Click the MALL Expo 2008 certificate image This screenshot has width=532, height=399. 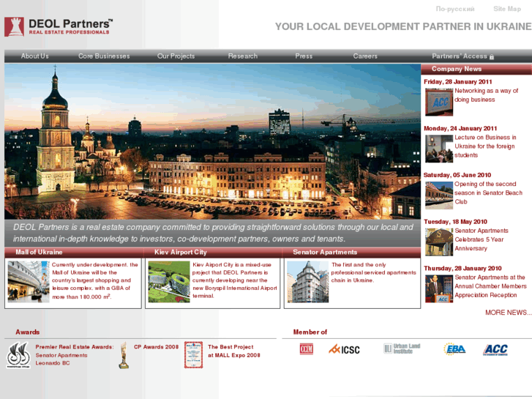pos(193,355)
